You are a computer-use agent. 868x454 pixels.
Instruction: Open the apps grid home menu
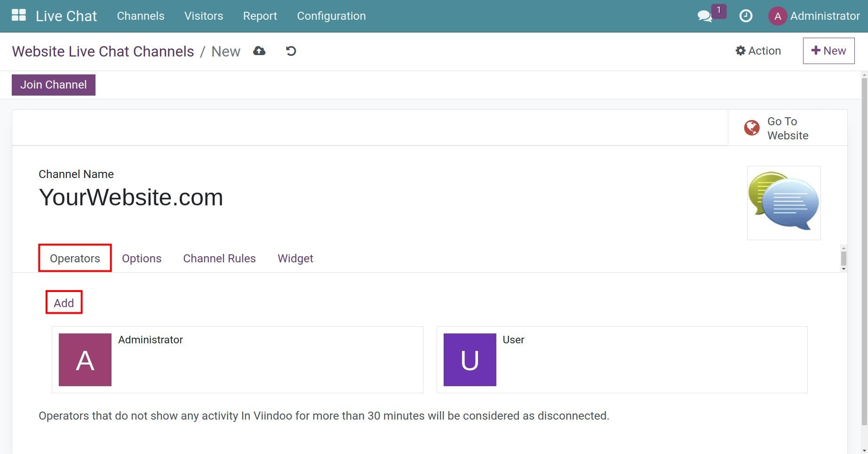point(19,16)
